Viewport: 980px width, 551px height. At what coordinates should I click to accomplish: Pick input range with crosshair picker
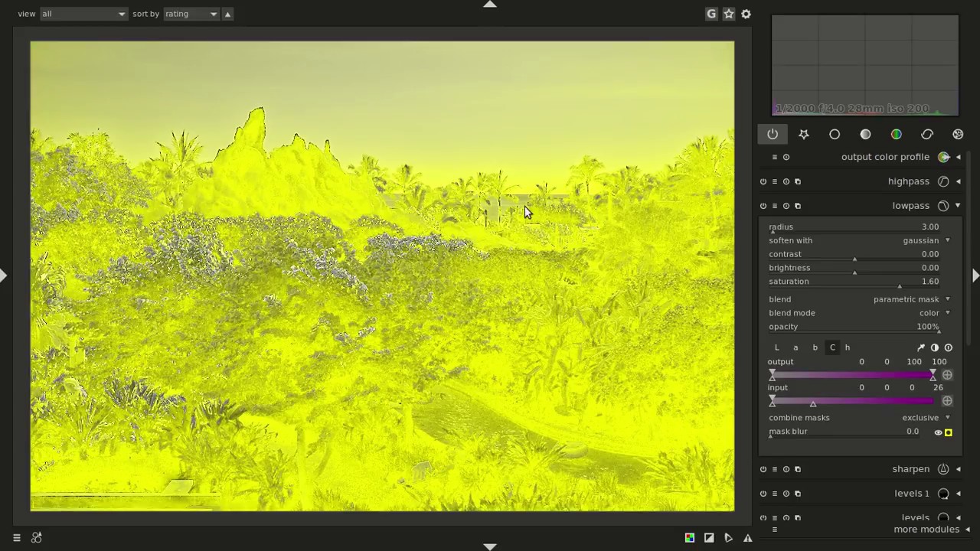pyautogui.click(x=947, y=401)
